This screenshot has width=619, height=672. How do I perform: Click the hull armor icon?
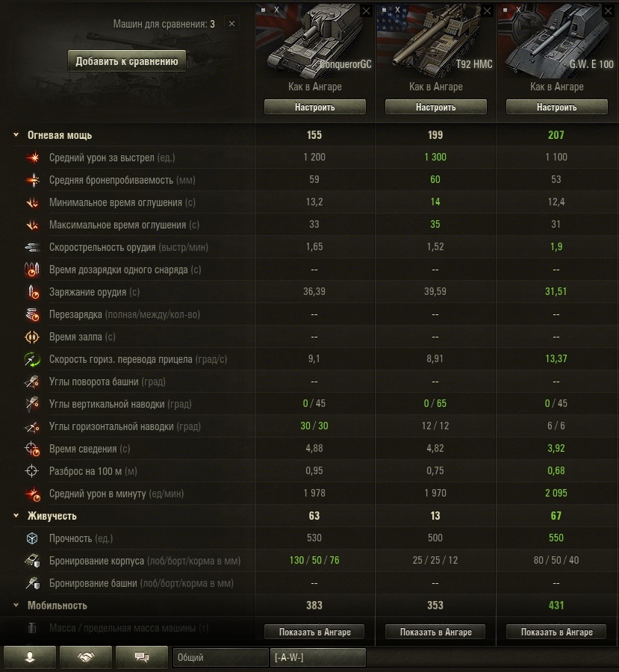coord(33,561)
